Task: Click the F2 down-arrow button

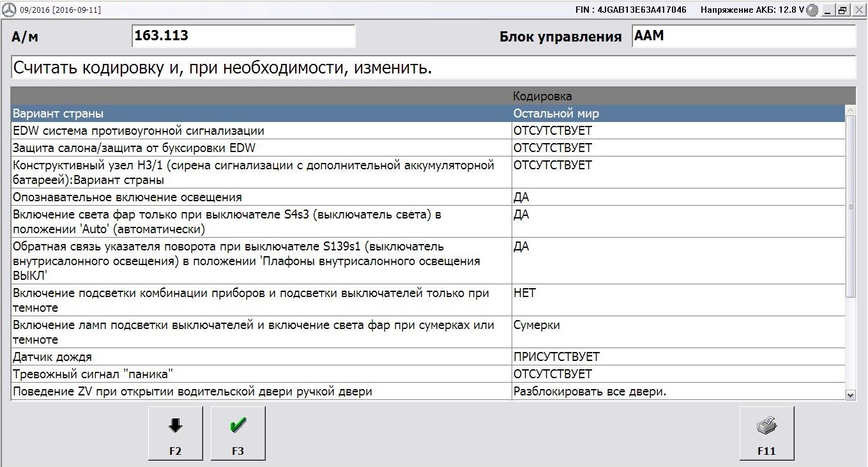Action: click(x=176, y=433)
